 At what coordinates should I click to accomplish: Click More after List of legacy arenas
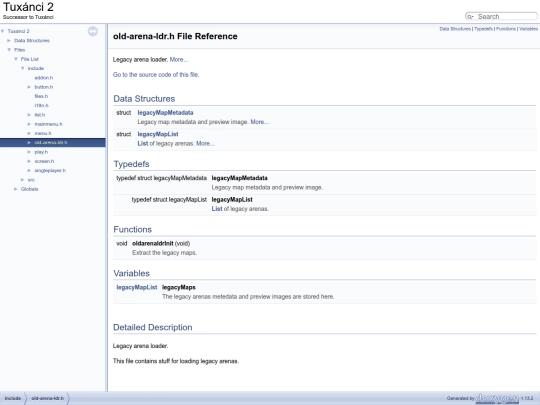pyautogui.click(x=205, y=144)
